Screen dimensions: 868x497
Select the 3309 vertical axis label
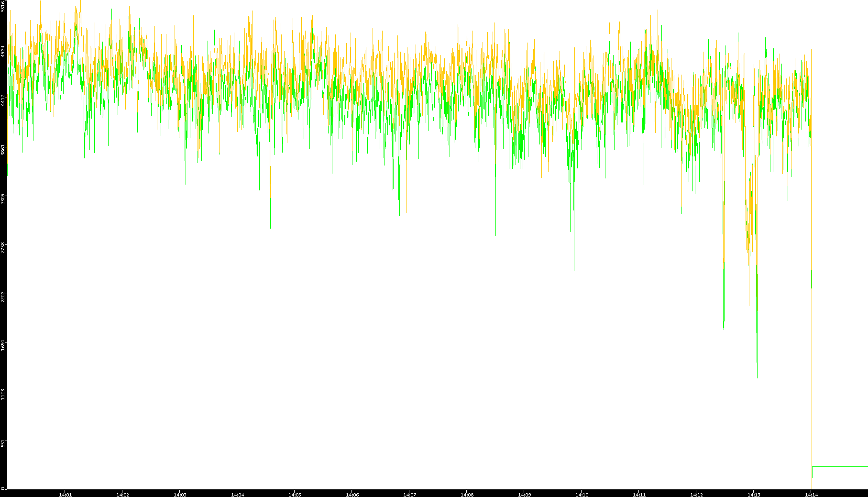pyautogui.click(x=3, y=199)
